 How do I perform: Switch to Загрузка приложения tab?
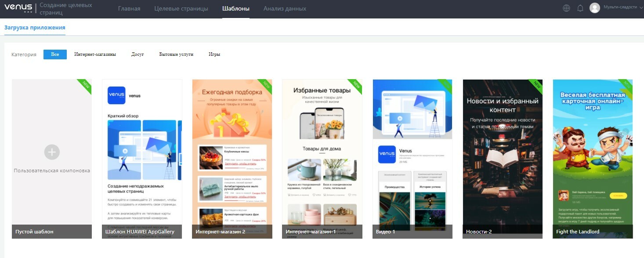[35, 27]
